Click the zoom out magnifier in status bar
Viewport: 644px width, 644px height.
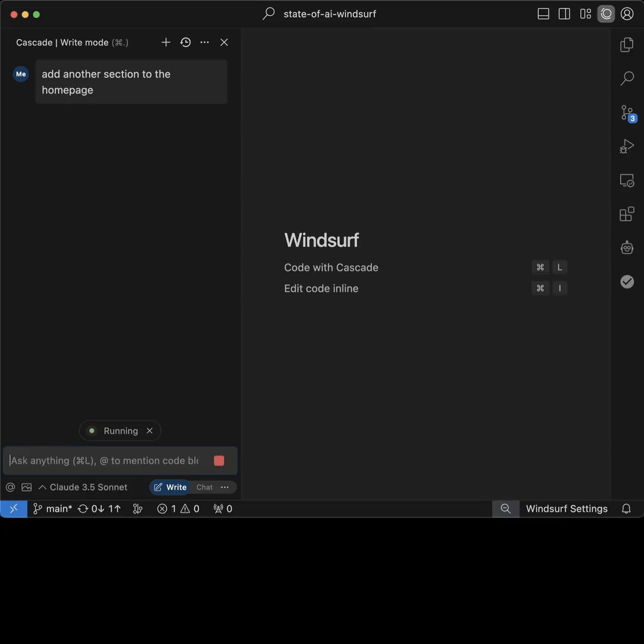tap(506, 509)
